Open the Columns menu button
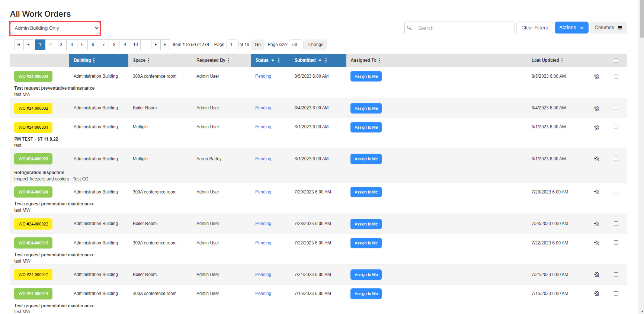 [x=608, y=28]
